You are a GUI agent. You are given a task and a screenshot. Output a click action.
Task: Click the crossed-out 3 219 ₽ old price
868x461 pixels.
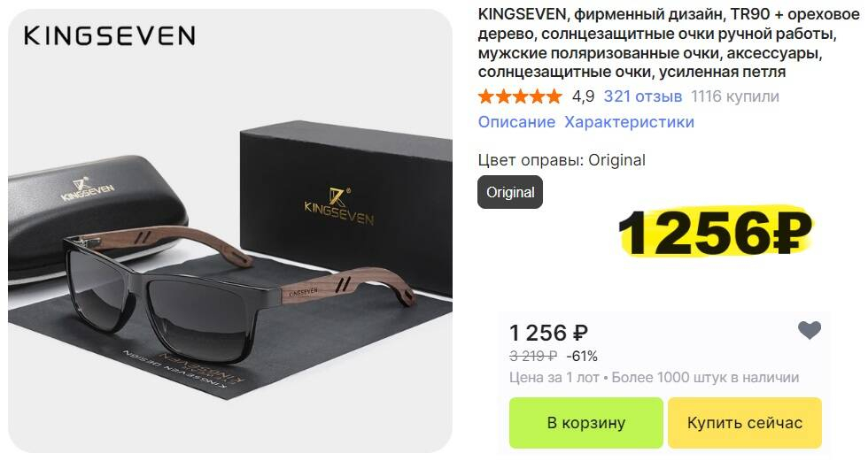(533, 357)
